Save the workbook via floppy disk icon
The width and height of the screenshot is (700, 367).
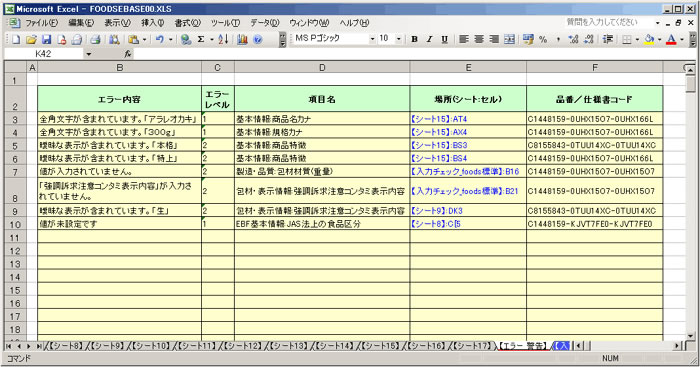click(46, 40)
